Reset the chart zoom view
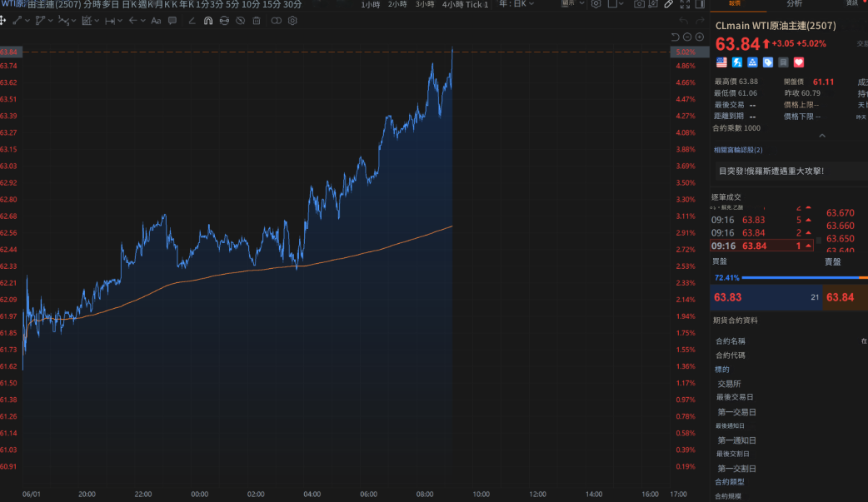This screenshot has width=868, height=502. click(675, 37)
